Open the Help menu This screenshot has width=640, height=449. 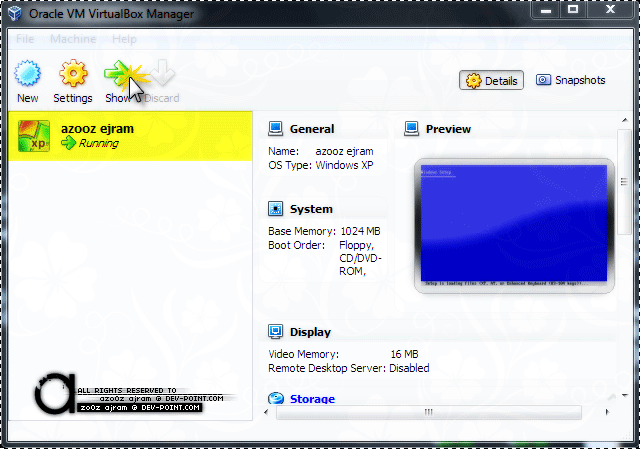coord(124,39)
